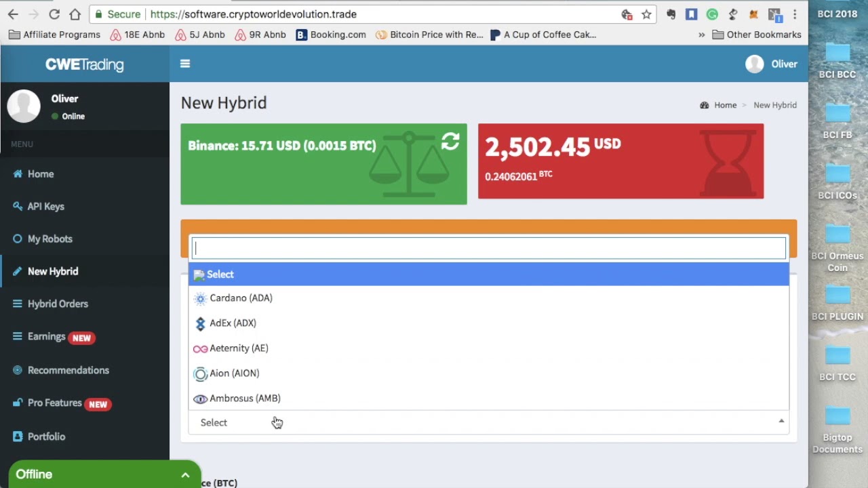This screenshot has width=868, height=488.
Task: Open the BCI Ormeus Coin desktop folder
Action: pyautogui.click(x=837, y=247)
